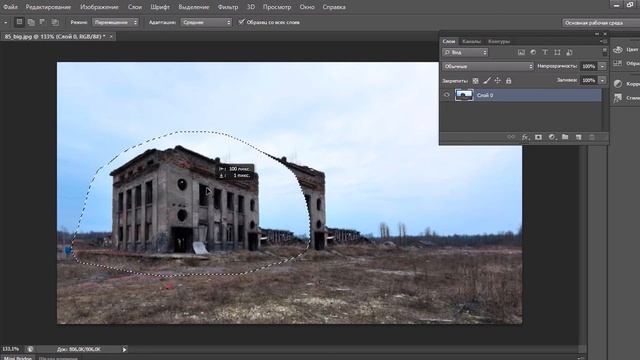Image resolution: width=640 pixels, height=360 pixels.
Task: Open the tool preset picker arrow
Action: (5, 22)
